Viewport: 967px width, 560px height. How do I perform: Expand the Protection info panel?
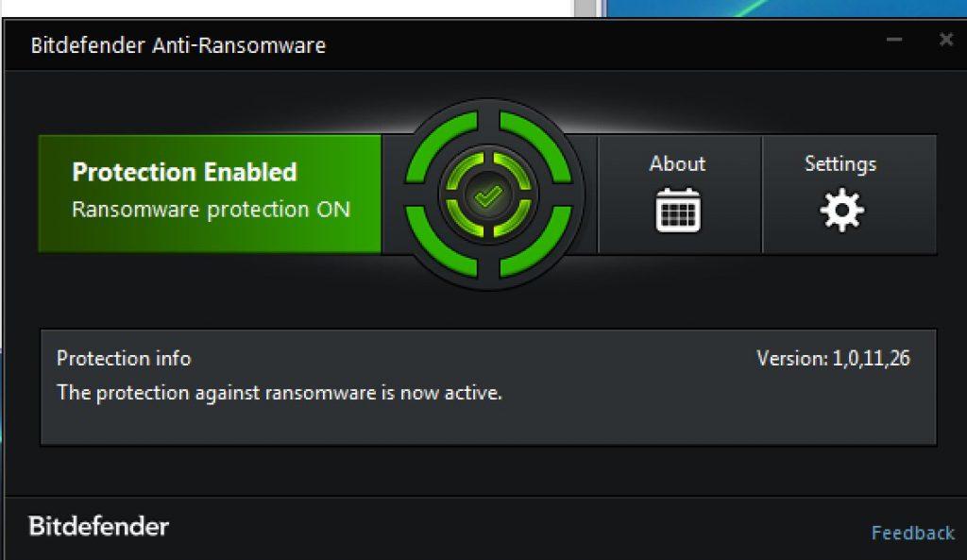(123, 359)
